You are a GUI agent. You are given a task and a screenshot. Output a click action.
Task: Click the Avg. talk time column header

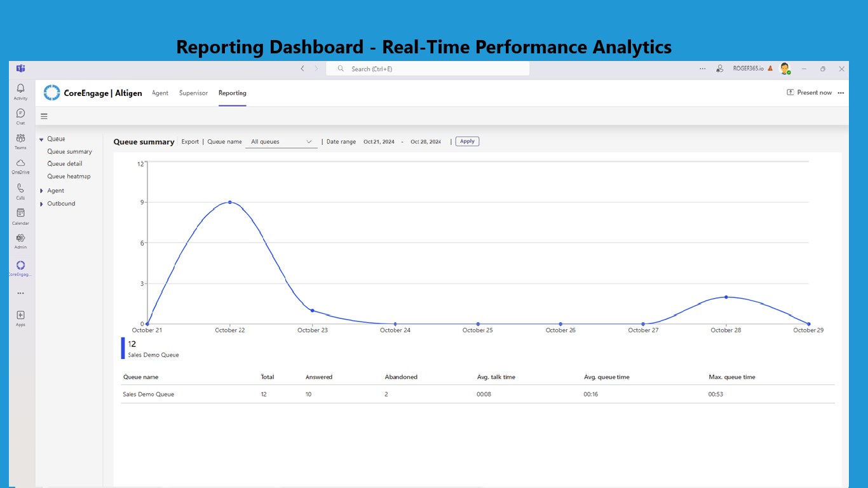click(x=496, y=377)
